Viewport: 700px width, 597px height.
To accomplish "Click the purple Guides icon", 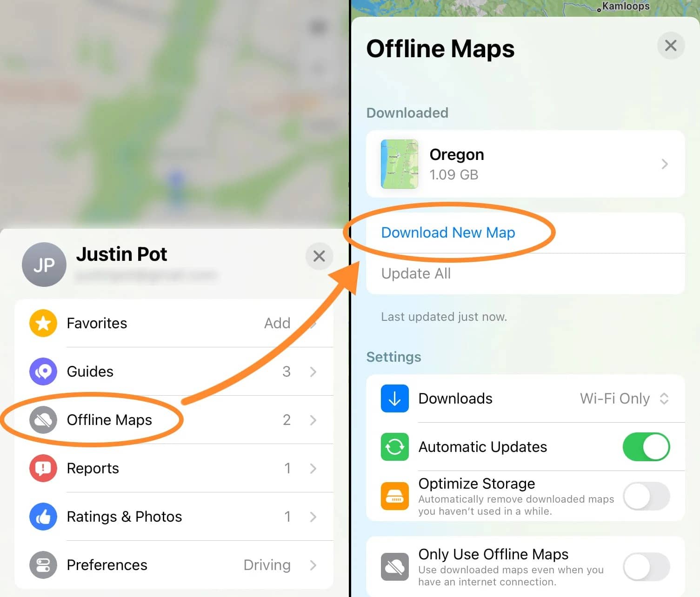I will tap(43, 371).
